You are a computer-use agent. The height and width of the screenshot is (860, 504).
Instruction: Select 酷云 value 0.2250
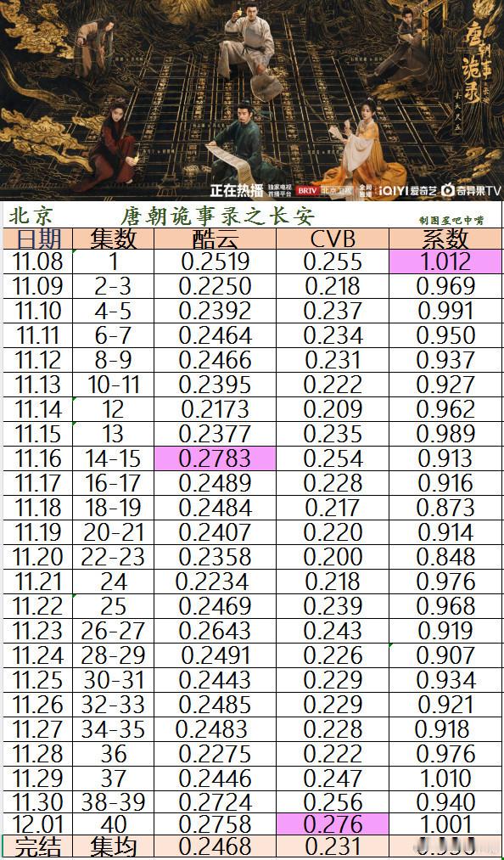point(215,286)
